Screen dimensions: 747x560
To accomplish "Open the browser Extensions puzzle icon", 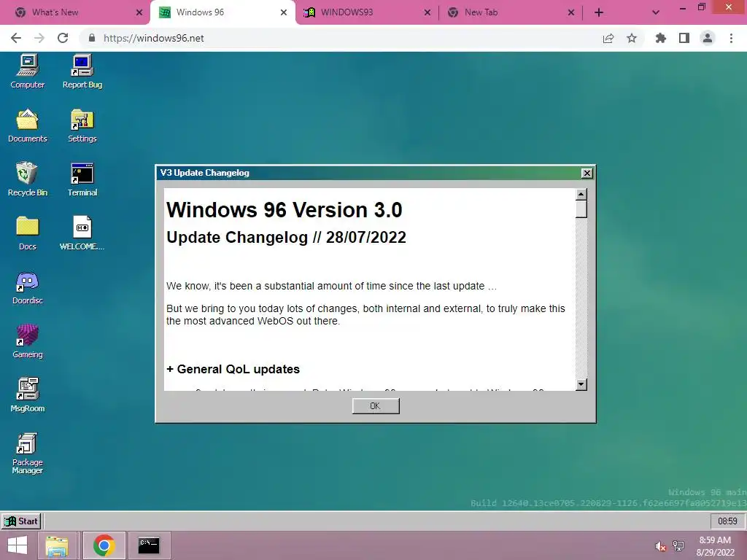I will [x=661, y=38].
